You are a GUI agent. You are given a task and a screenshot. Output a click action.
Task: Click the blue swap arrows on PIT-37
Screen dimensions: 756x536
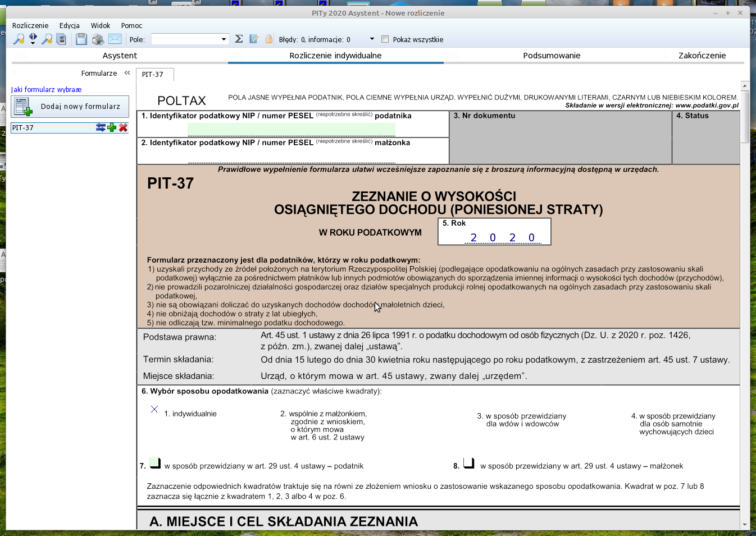[x=101, y=128]
